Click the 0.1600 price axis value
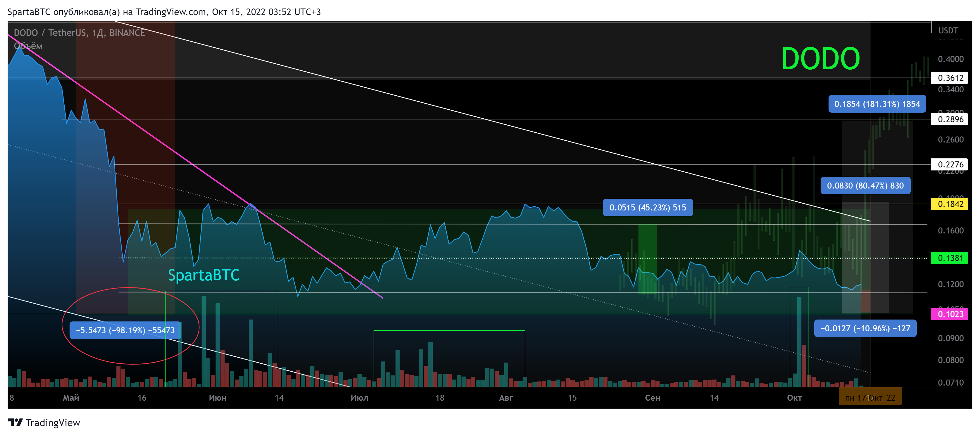980x436 pixels. click(951, 230)
